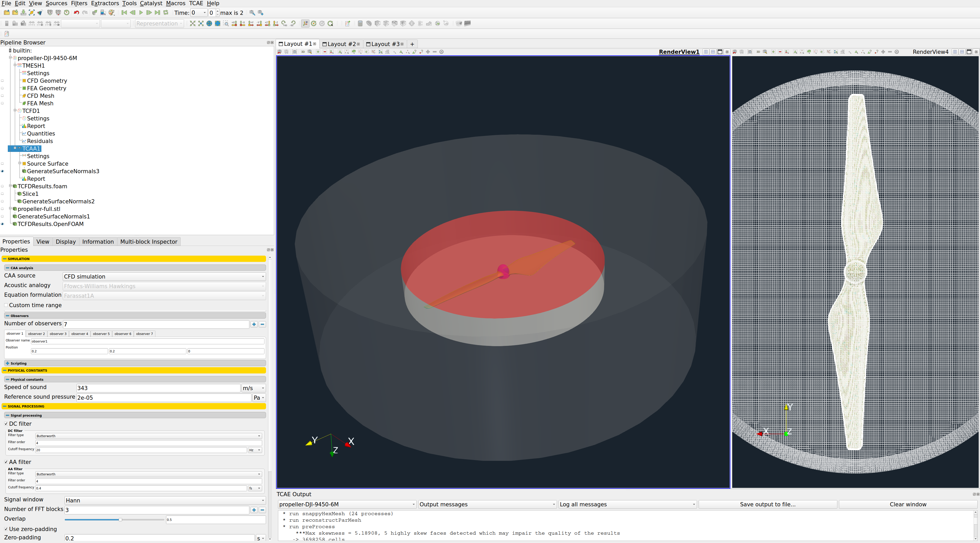Click the Clear window button
Screen dimensions: 980x543
[908, 504]
